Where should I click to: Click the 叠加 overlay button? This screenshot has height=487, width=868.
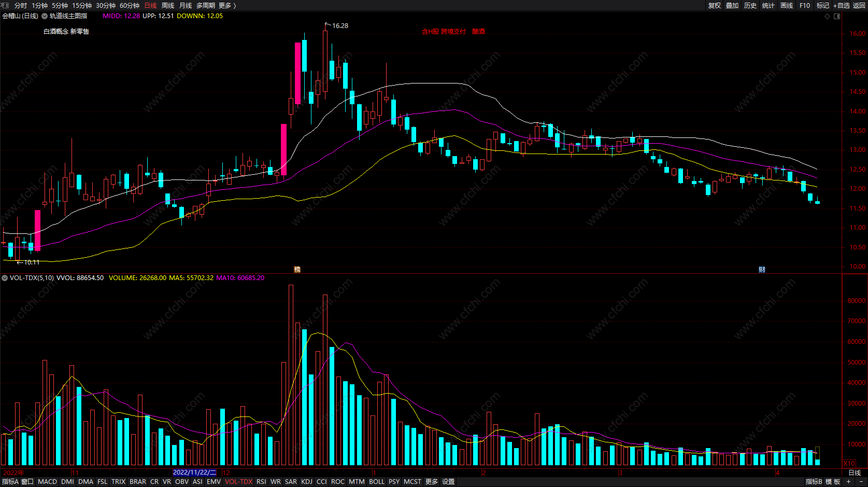[x=732, y=5]
